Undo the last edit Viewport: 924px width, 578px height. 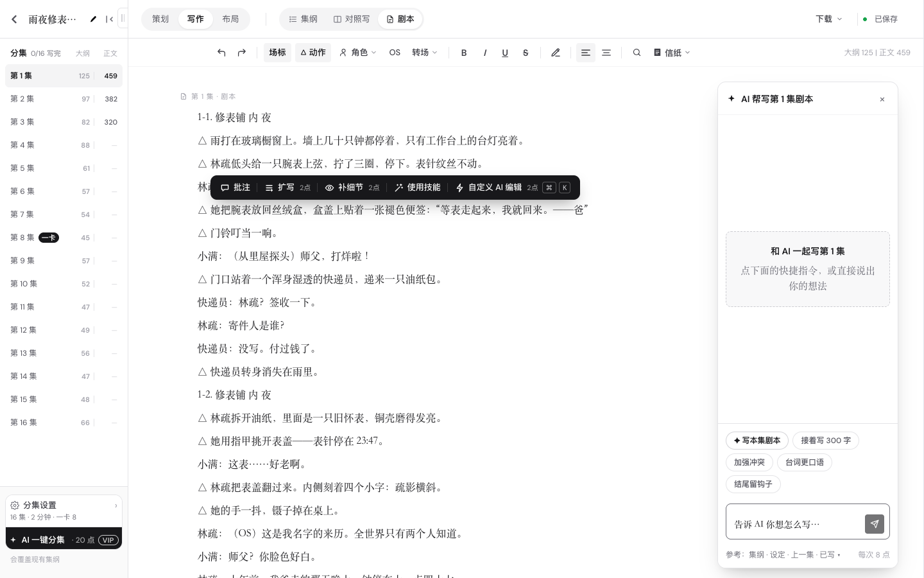[221, 53]
